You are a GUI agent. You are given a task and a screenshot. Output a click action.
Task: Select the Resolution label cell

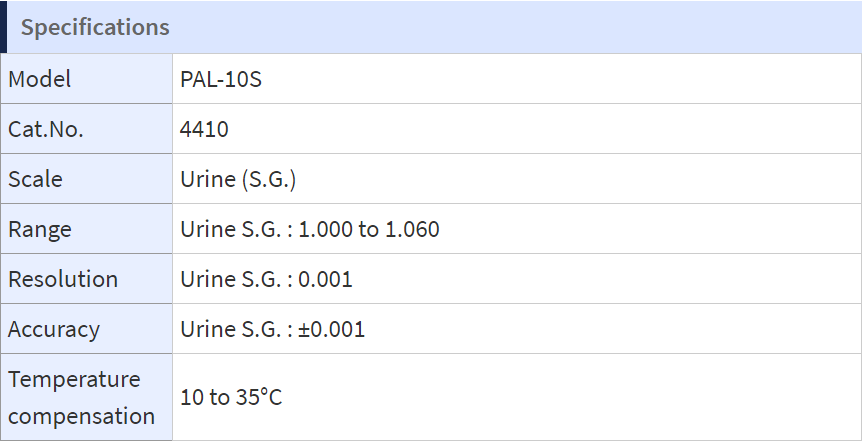click(x=87, y=279)
